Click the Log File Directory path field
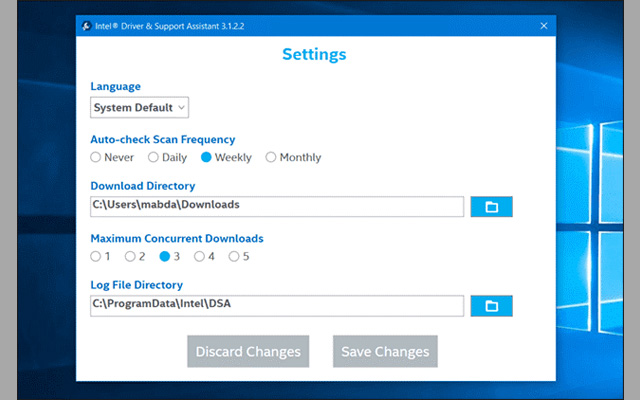This screenshot has width=640, height=400. [x=277, y=305]
